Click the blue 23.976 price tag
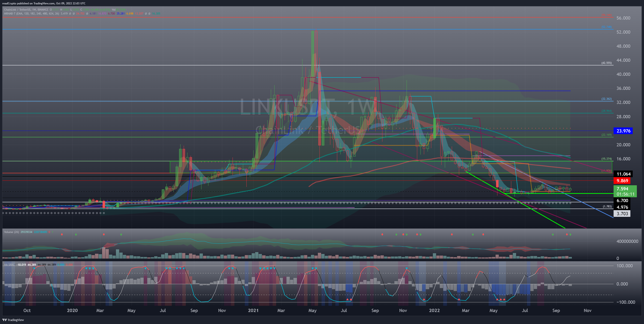 [623, 131]
